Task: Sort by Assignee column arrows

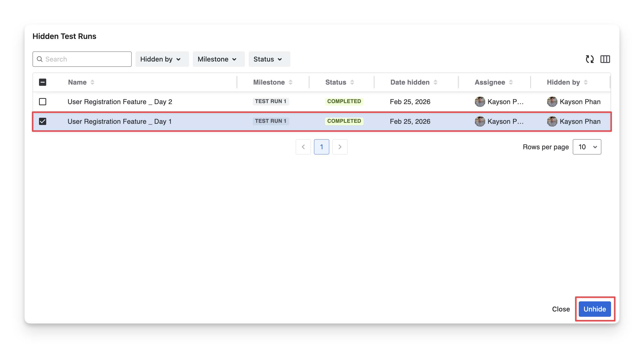Action: 511,82
